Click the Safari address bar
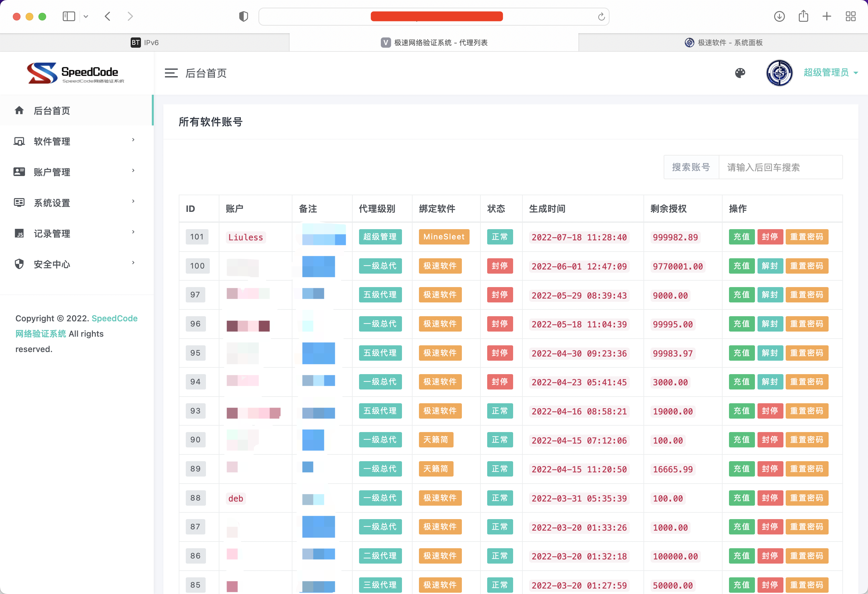 tap(434, 17)
